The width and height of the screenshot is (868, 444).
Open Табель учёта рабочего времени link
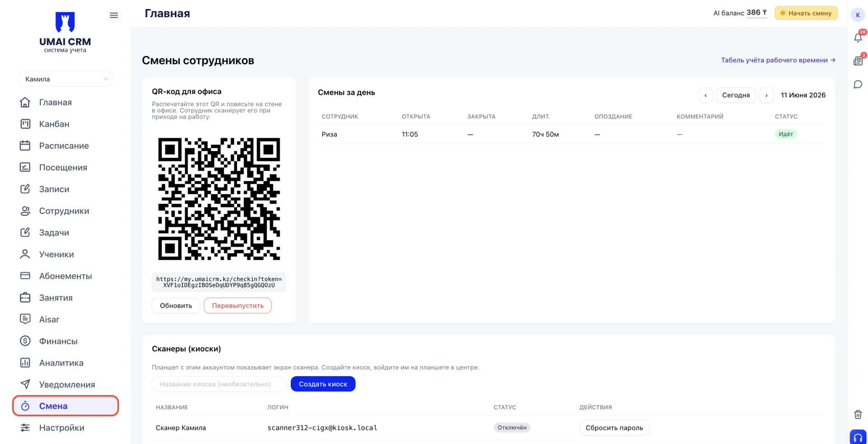778,60
